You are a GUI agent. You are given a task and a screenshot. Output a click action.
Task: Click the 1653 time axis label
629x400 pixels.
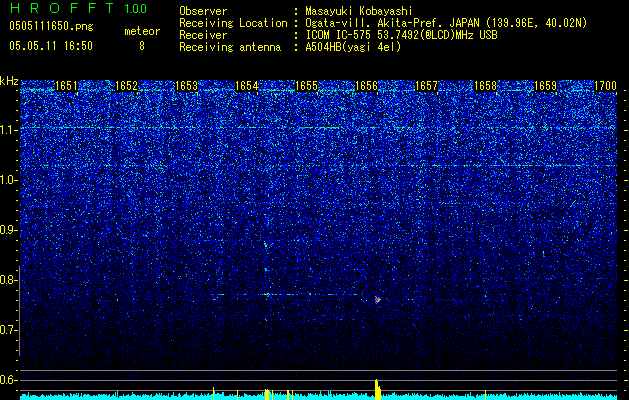(x=187, y=86)
